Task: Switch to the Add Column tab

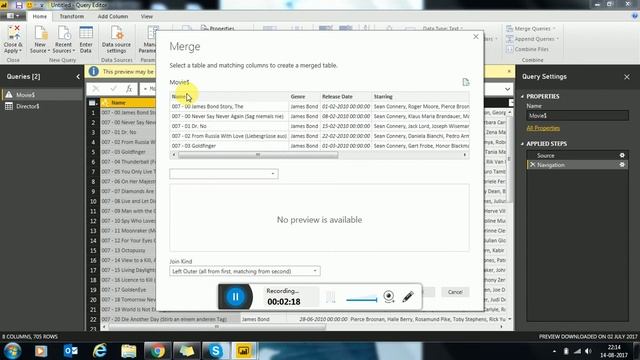Action: point(113,16)
